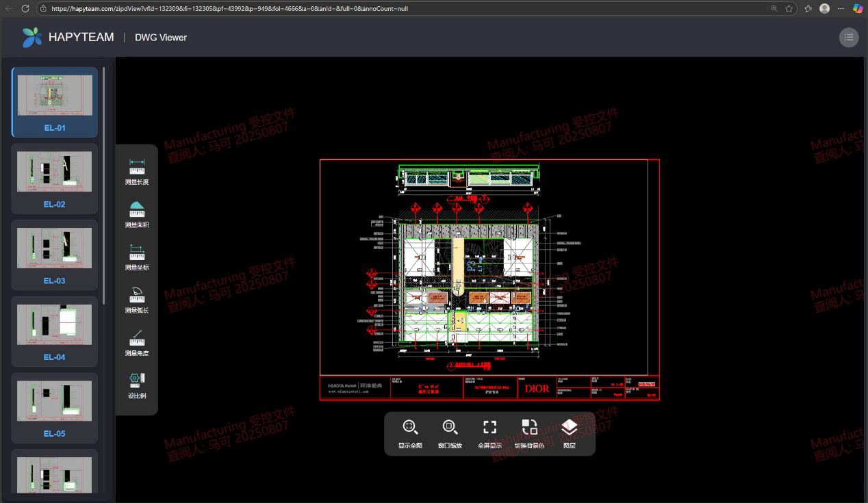This screenshot has width=868, height=503.
Task: Show the EL-05 drawing
Action: click(x=55, y=407)
